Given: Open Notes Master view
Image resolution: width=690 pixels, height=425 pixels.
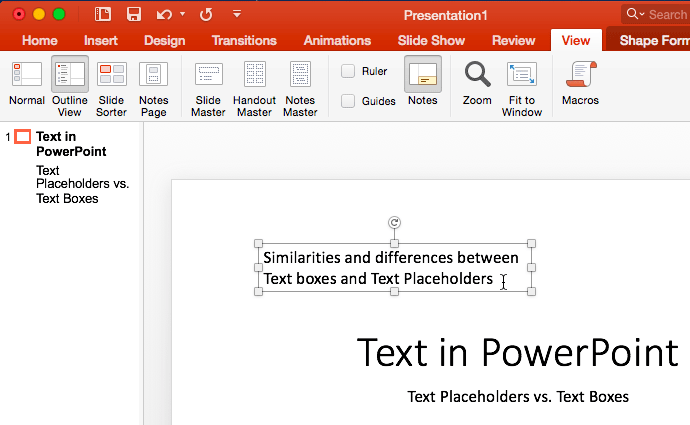Looking at the screenshot, I should pos(300,89).
